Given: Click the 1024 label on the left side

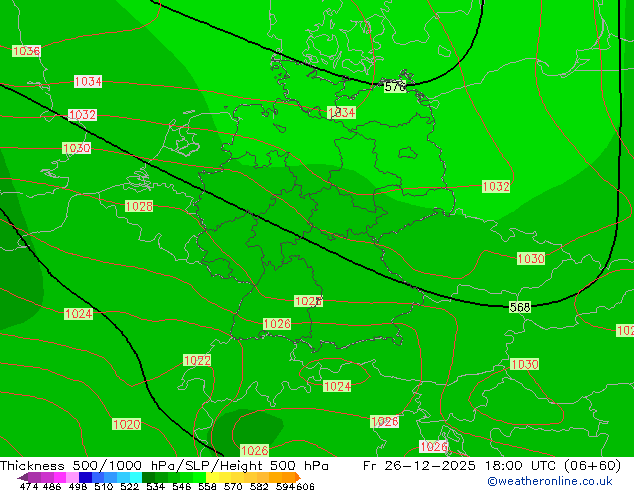Looking at the screenshot, I should click(78, 314).
